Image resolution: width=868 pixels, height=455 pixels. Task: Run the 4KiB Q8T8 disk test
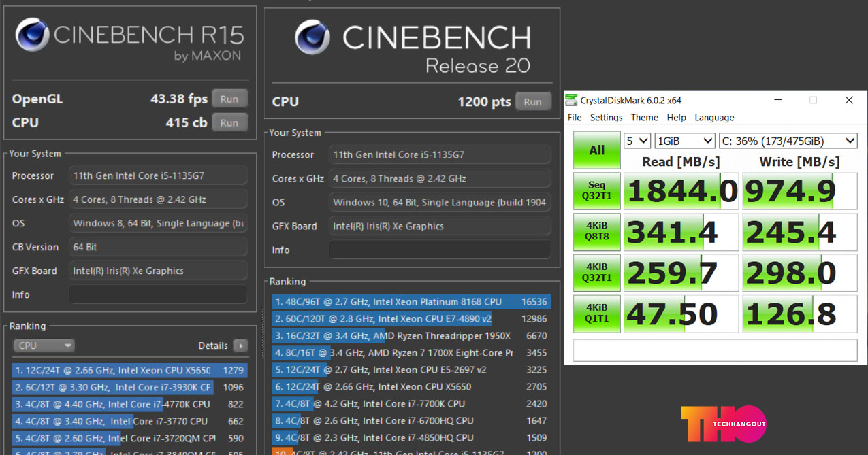tap(597, 232)
